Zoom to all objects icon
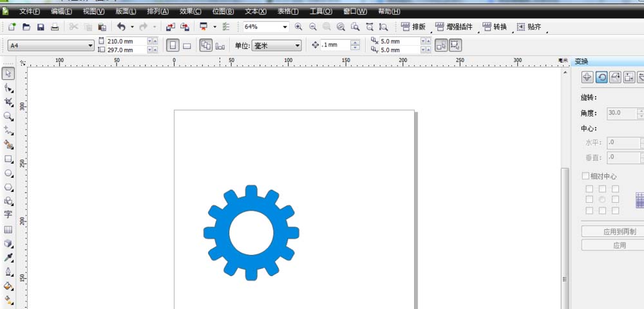644x309 pixels. click(341, 27)
